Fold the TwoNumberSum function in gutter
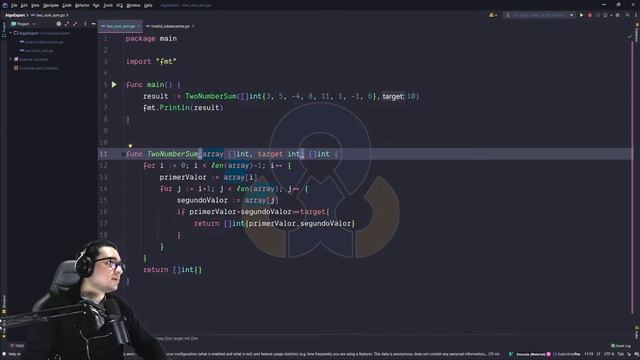 tap(123, 154)
